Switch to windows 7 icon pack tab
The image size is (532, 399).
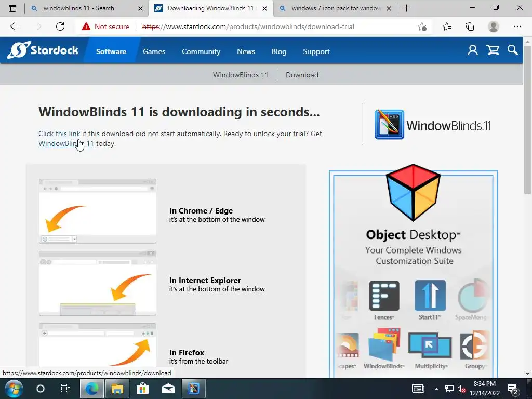336,8
